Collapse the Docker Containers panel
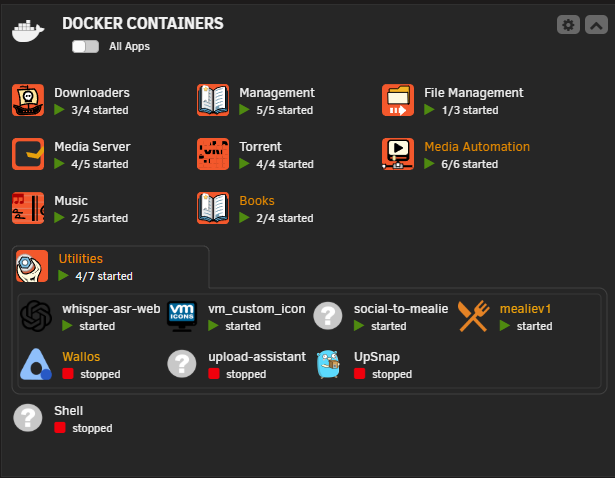This screenshot has width=615, height=478. tap(596, 25)
